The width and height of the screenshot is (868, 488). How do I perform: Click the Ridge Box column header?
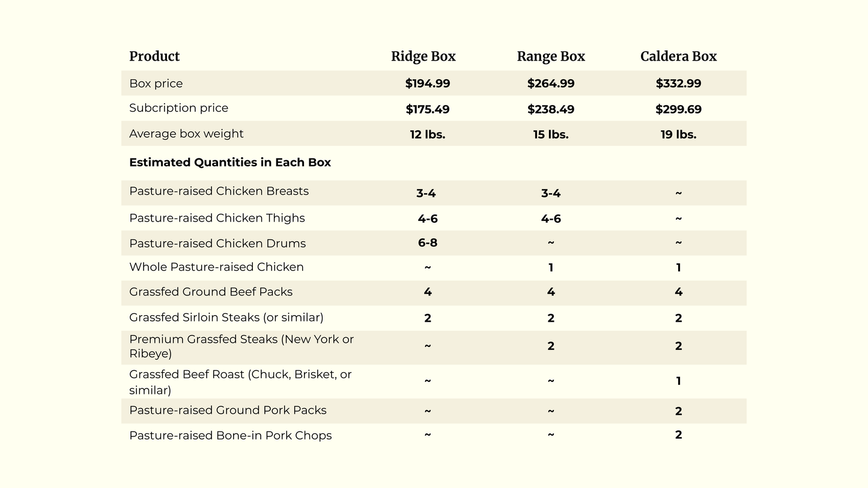(423, 56)
